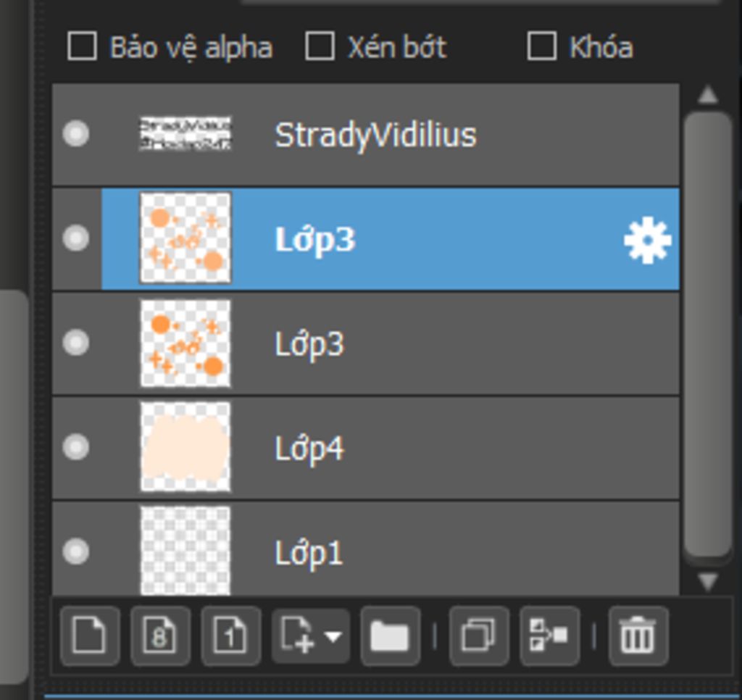Open the add special layer dropdown arrow

pos(333,636)
